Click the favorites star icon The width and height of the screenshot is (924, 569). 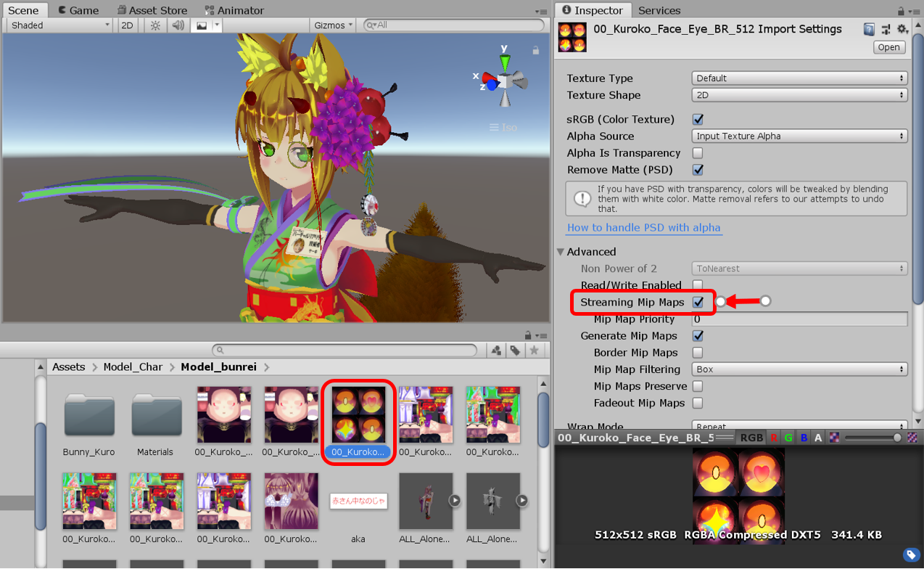tap(534, 351)
